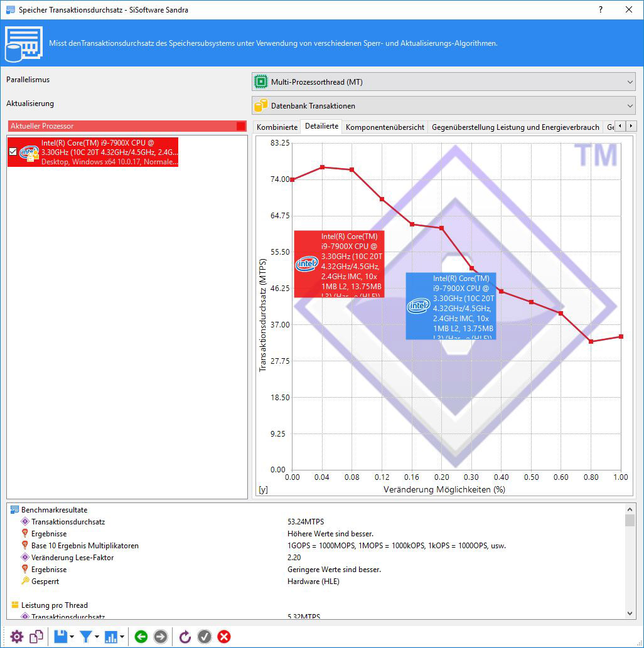The width and height of the screenshot is (644, 648).
Task: Open Gegenüberstellung Leistung und Energieverbrauch tab
Action: tap(515, 127)
